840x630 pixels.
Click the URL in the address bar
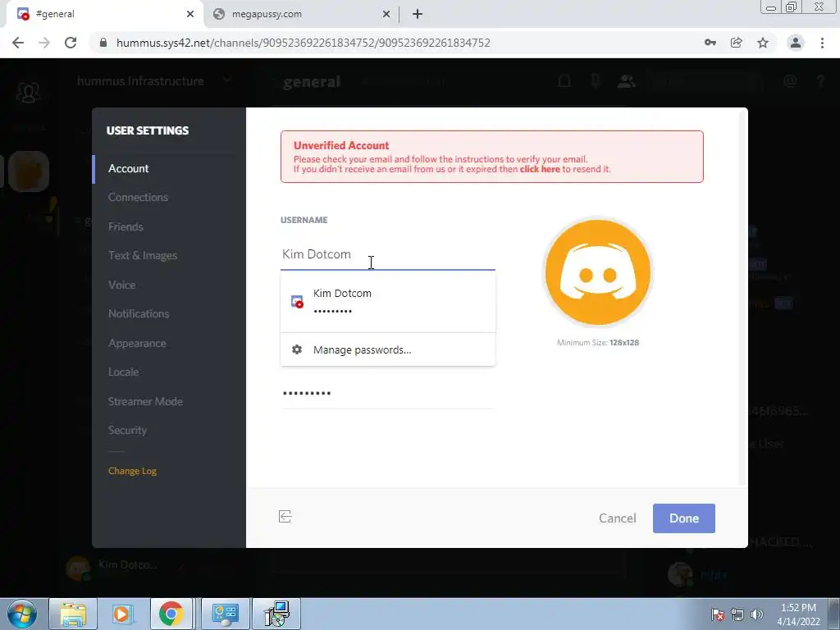(304, 43)
